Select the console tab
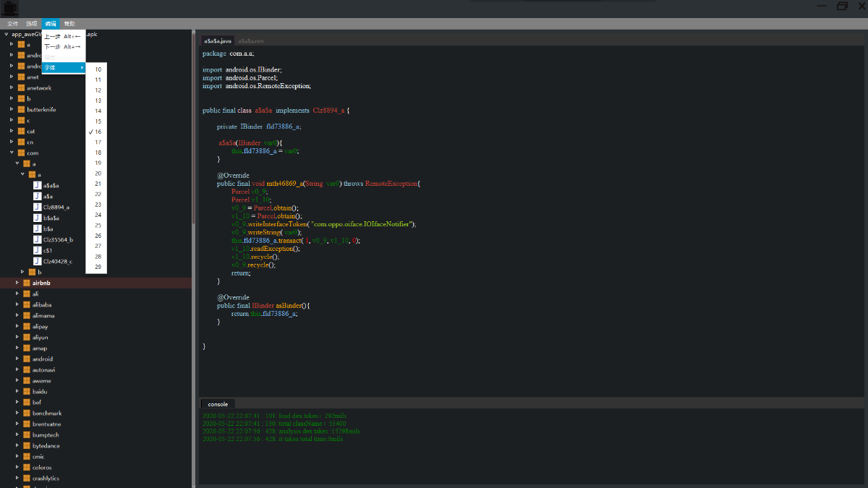Screen dimensions: 868x488 tap(218, 404)
